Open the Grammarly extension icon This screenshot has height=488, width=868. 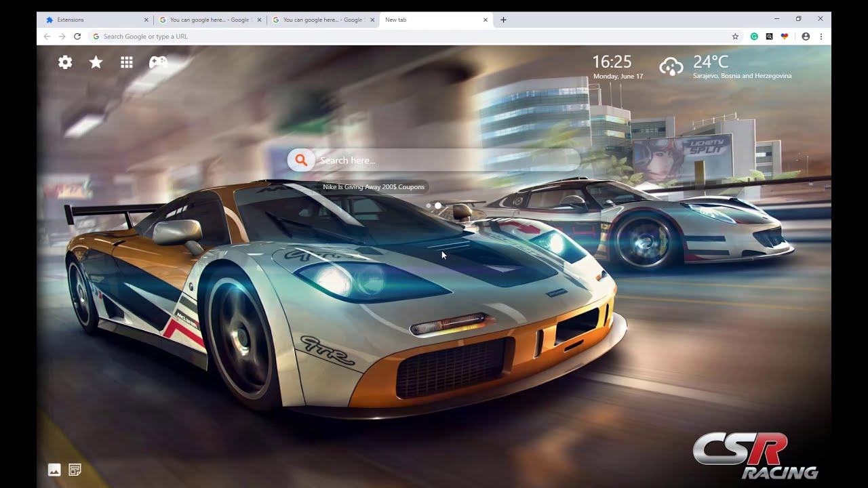click(754, 37)
